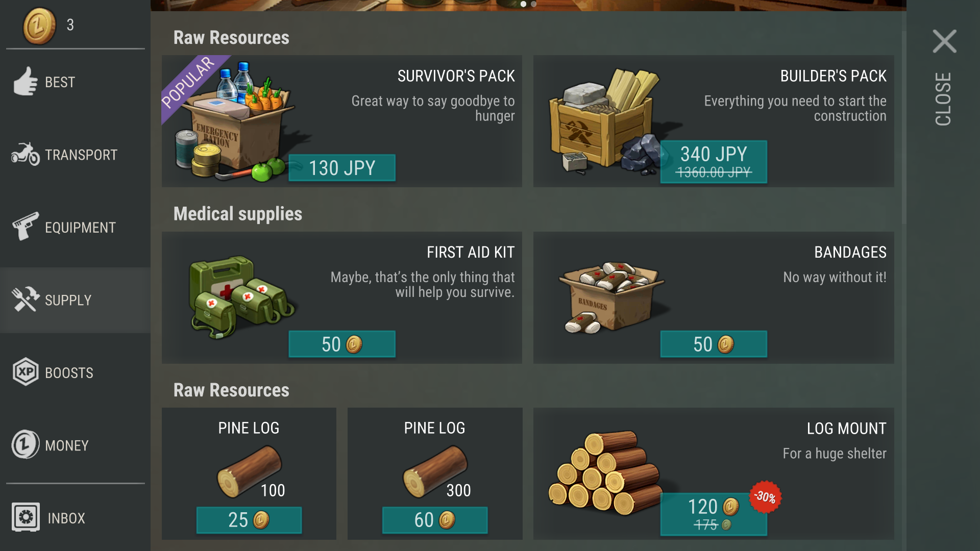Select the SUPPLY crossed tools icon
Screen dimensions: 980x551
point(26,299)
